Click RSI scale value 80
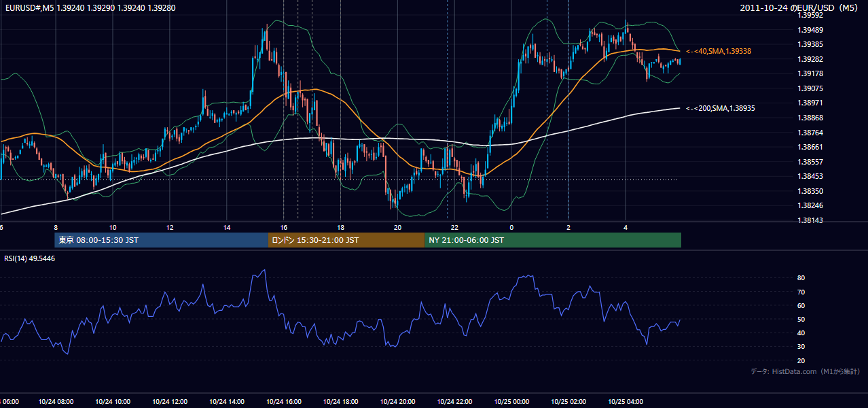Screen dimensions: 868x408 point(801,278)
